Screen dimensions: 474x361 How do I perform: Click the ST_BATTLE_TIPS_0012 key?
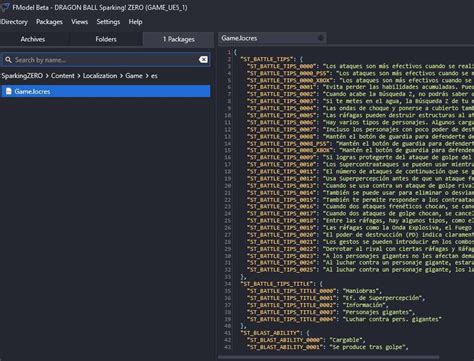[x=282, y=179]
